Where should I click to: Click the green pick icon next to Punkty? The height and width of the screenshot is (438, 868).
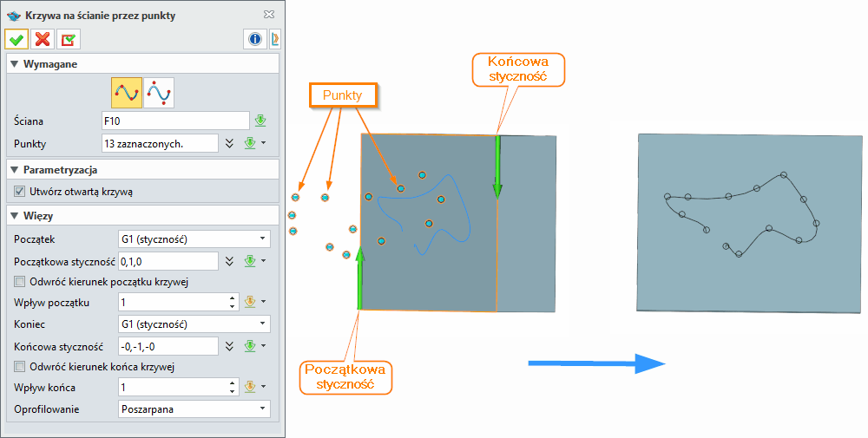click(250, 143)
